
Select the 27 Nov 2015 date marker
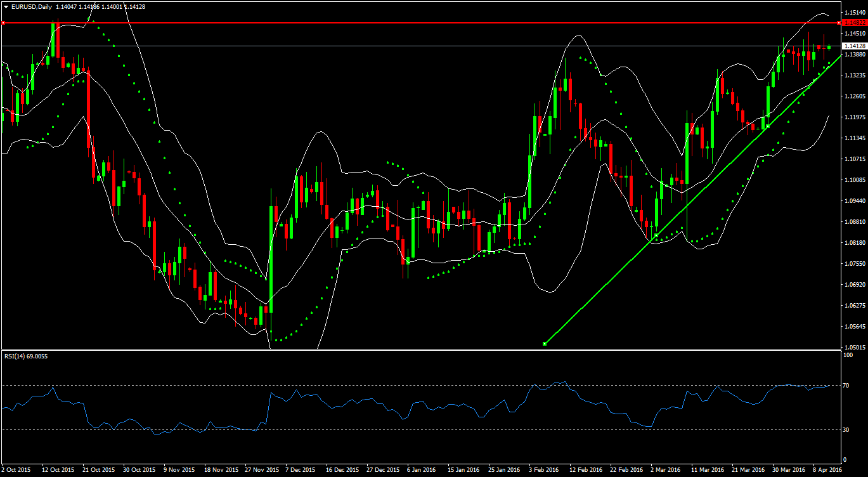[x=262, y=470]
